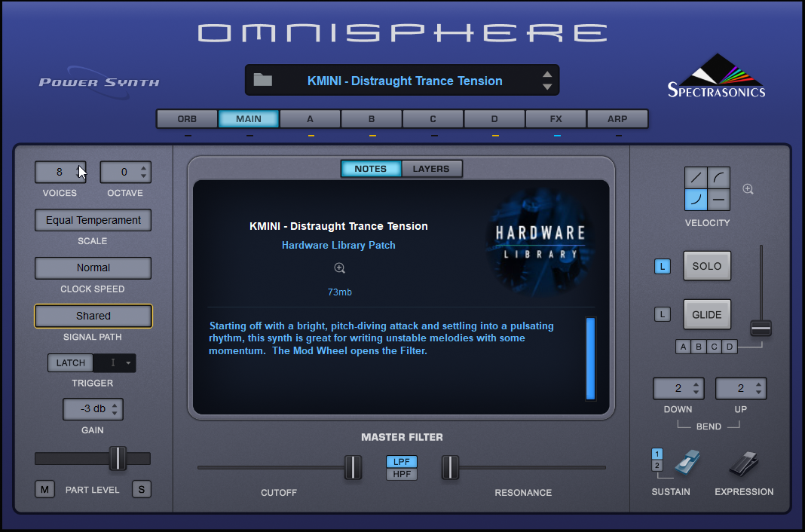805x532 pixels.
Task: Click the Sustain pedal icon
Action: pyautogui.click(x=687, y=462)
